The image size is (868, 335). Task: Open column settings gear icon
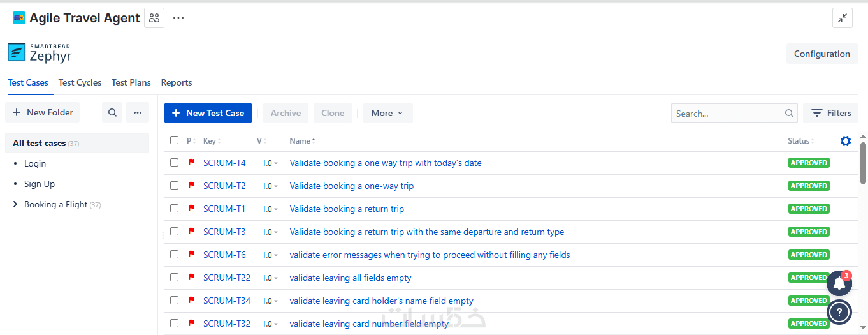coord(845,141)
